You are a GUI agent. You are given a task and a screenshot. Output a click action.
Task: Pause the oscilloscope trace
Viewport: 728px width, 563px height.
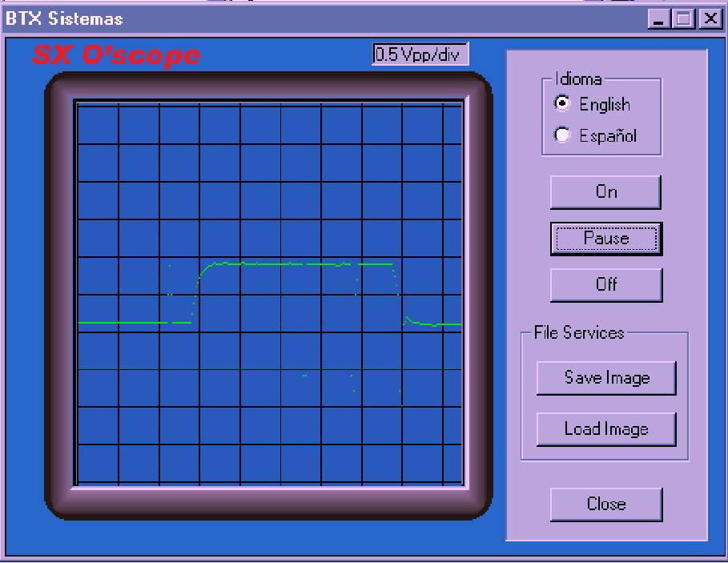coord(606,239)
